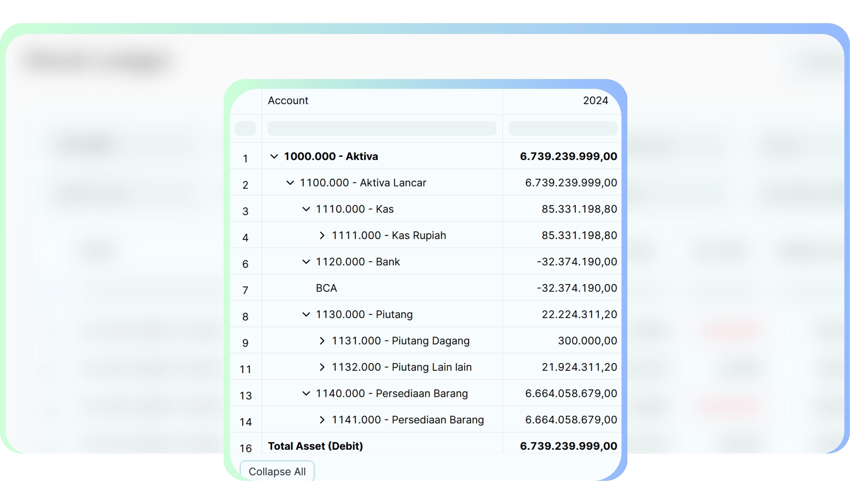Expand 1132.000 - Piutang Lain lain account
850x504 pixels.
[x=322, y=367]
